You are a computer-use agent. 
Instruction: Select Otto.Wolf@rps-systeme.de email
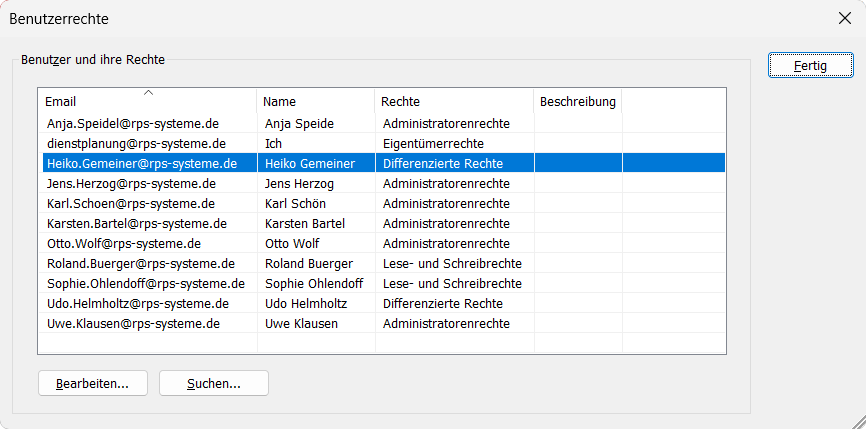[124, 243]
